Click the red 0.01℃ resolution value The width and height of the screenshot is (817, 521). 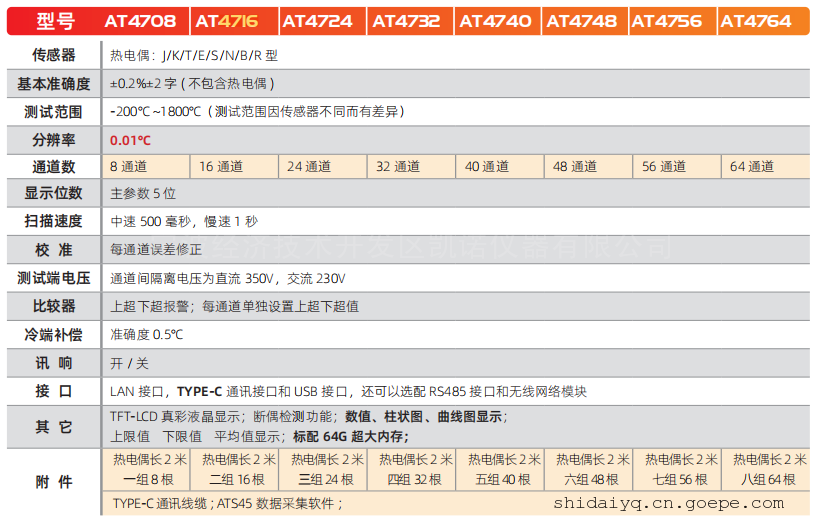click(130, 140)
